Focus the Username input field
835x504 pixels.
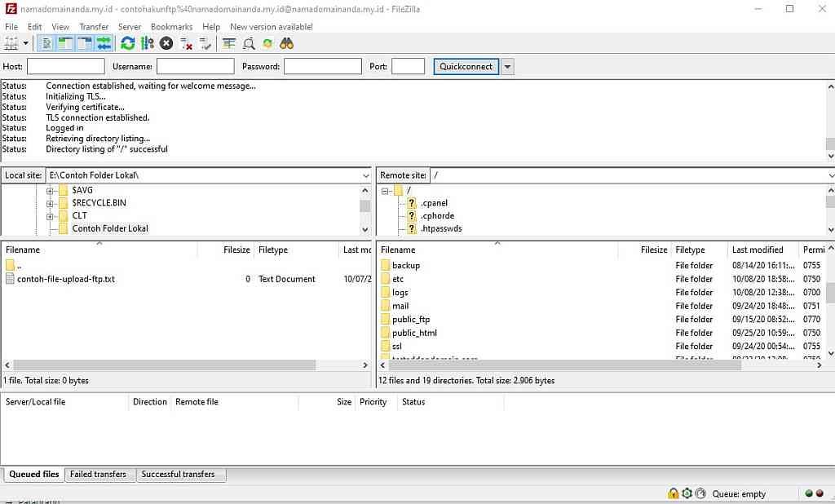(196, 66)
